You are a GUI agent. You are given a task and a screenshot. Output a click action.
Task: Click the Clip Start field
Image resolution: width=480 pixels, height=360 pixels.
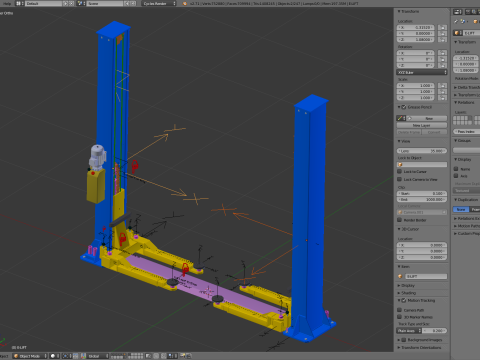pyautogui.click(x=422, y=193)
